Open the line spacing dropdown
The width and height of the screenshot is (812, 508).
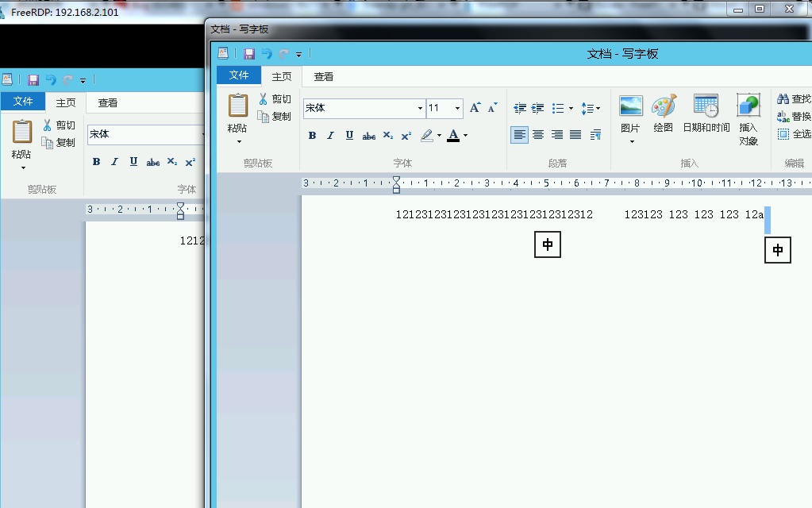[x=591, y=108]
